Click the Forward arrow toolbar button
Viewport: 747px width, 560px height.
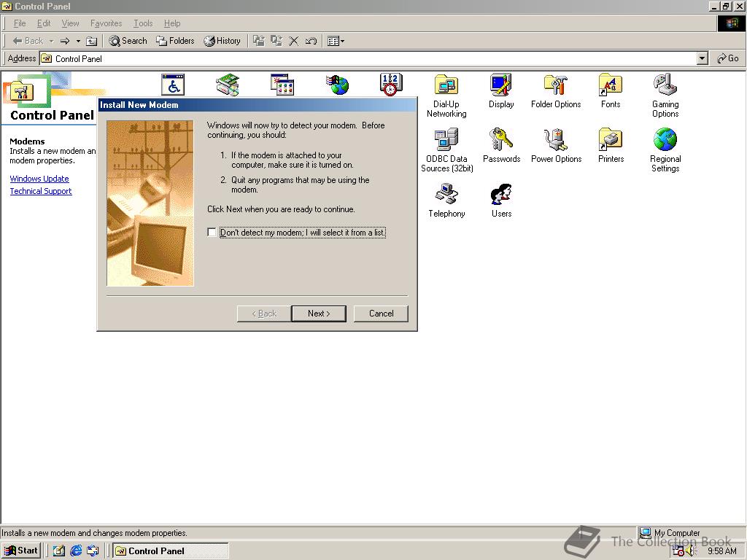65,41
